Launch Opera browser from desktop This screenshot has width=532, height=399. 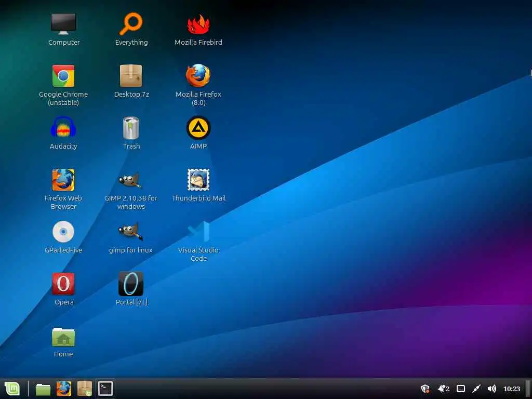63,284
